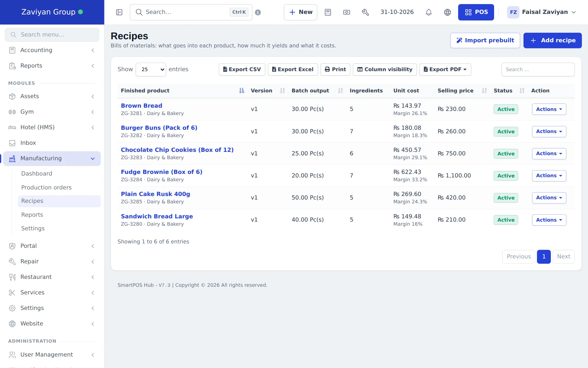The height and width of the screenshot is (368, 588).
Task: Collapse the sidebar with the panel toggle icon
Action: 119,12
